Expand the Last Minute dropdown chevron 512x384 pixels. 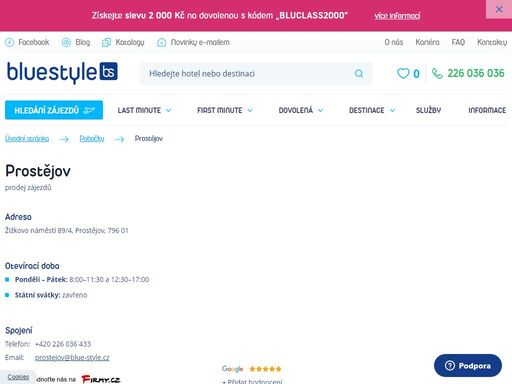(168, 110)
